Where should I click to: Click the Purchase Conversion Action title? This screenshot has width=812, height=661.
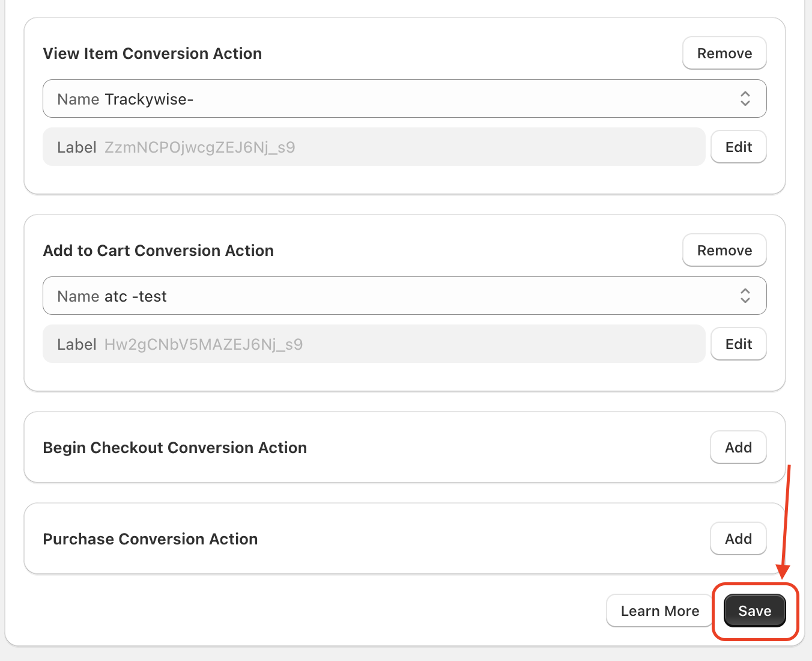[150, 539]
